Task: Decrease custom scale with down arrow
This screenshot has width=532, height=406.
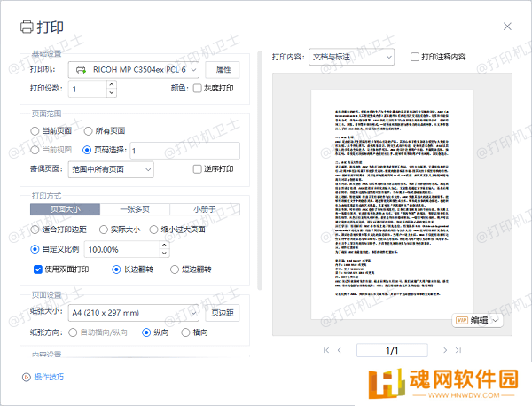Action: [x=164, y=254]
